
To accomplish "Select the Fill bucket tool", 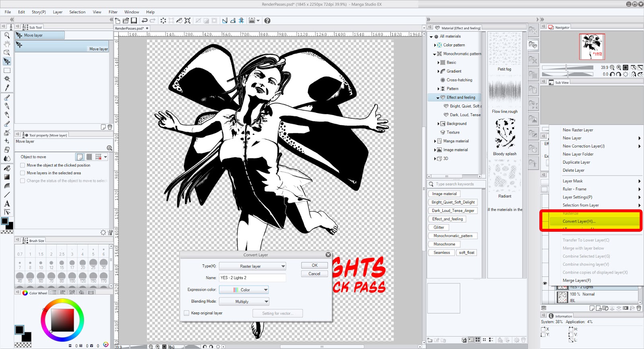I will [7, 168].
